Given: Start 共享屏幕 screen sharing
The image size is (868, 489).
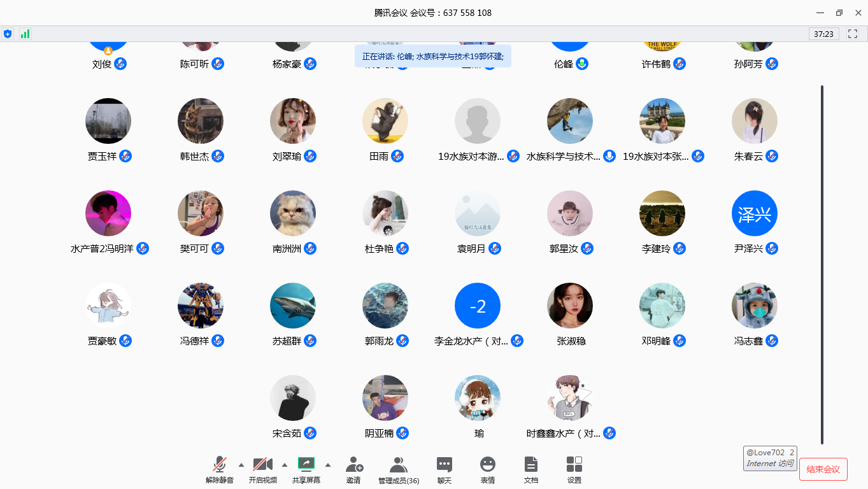Looking at the screenshot, I should [x=306, y=470].
